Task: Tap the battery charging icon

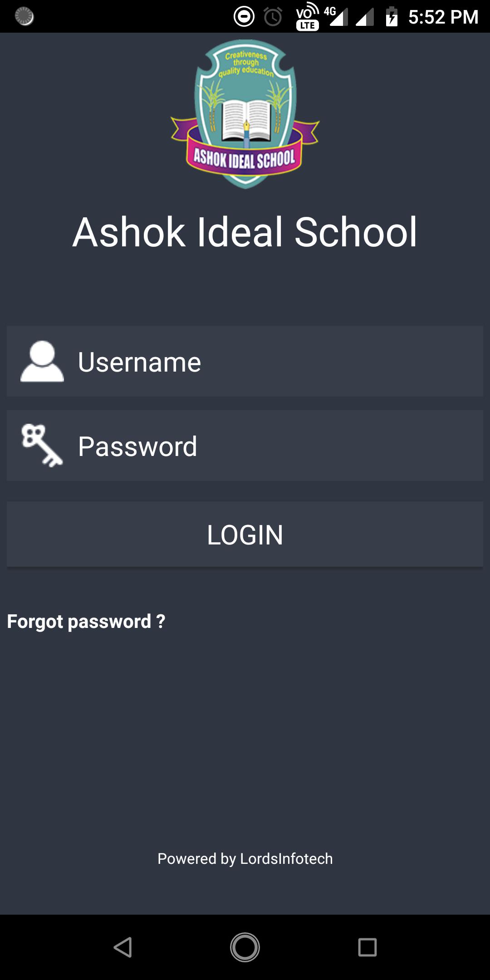Action: click(x=392, y=17)
